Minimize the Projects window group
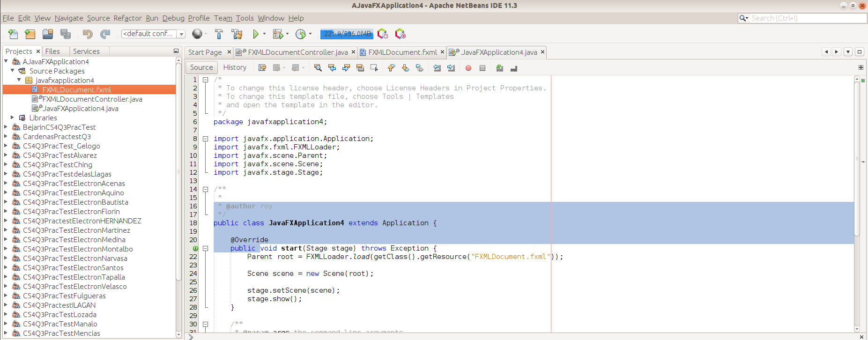 [176, 51]
